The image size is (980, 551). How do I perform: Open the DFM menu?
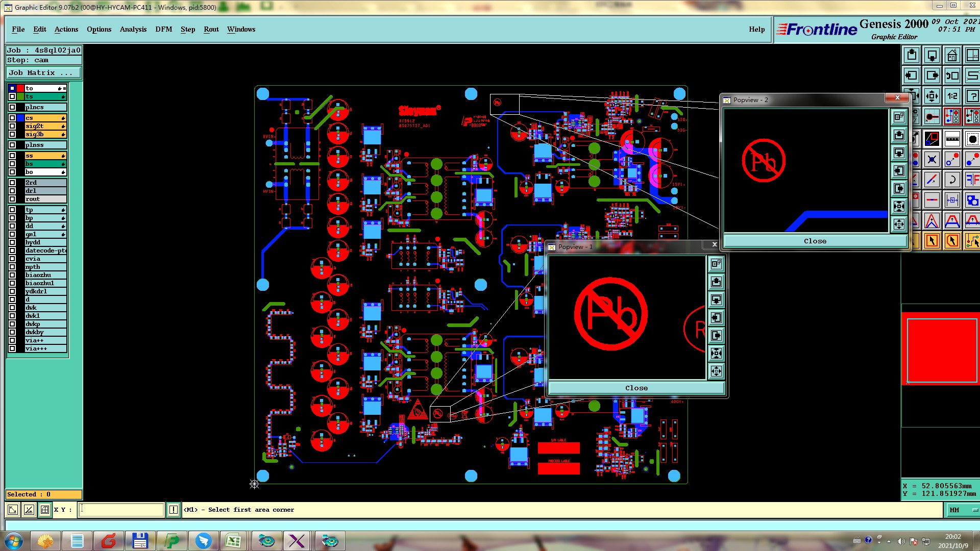coord(163,30)
